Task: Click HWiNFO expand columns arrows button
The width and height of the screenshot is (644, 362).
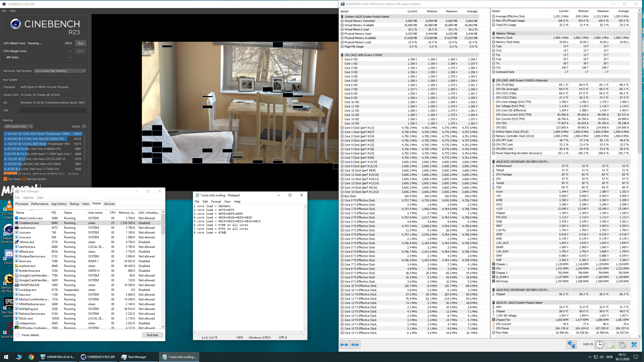Action: click(x=344, y=345)
